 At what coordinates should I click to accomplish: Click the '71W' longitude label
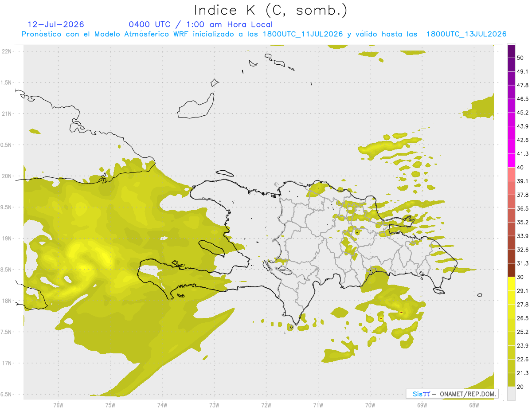pos(318,405)
